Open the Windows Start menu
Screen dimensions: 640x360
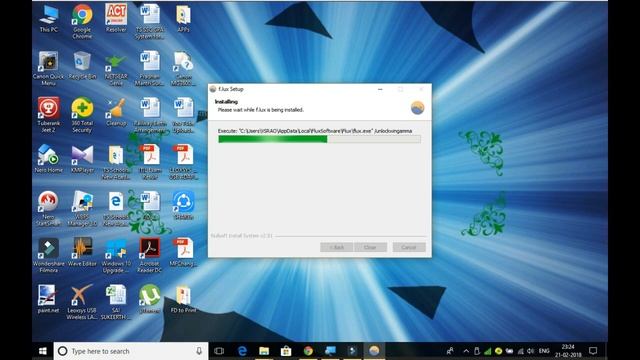[42, 351]
